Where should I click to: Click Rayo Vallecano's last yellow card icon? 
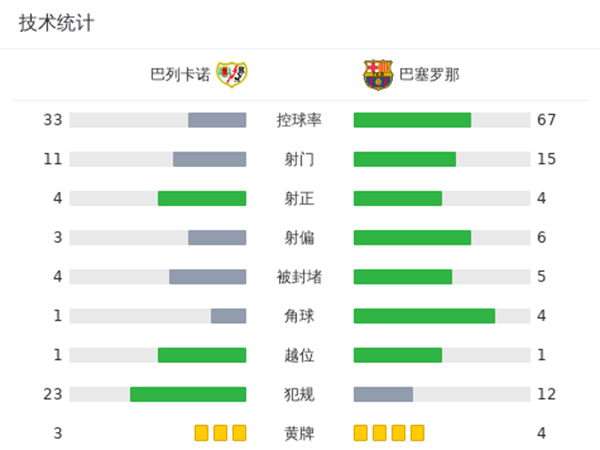coord(238,433)
